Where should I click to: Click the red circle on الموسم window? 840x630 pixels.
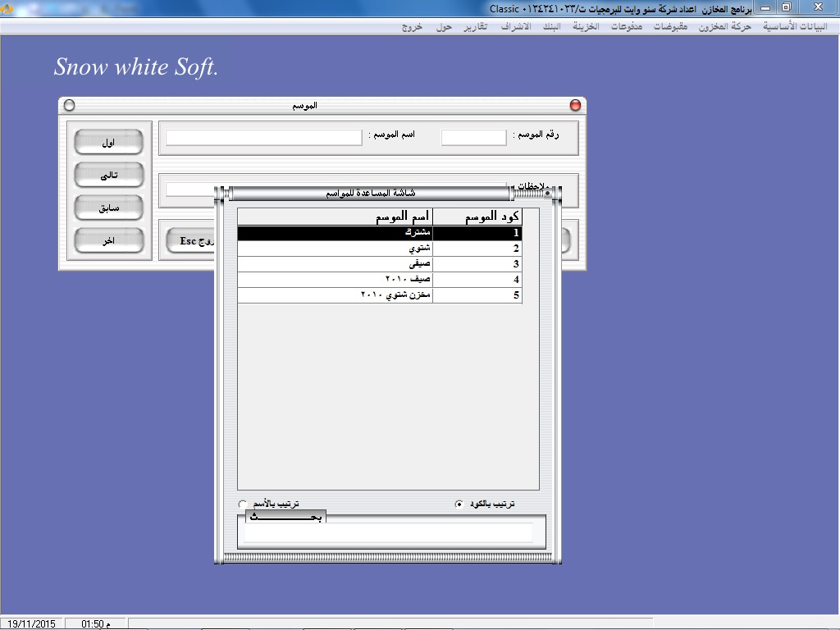tap(575, 105)
